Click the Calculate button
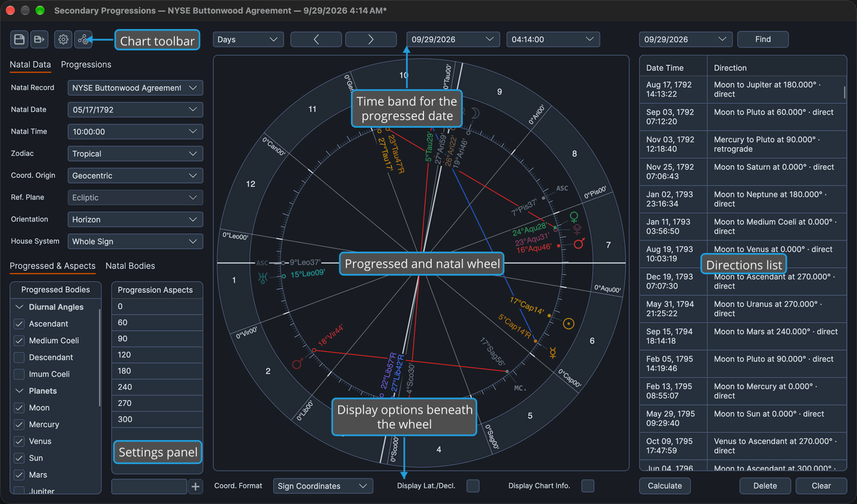857x504 pixels. [665, 486]
